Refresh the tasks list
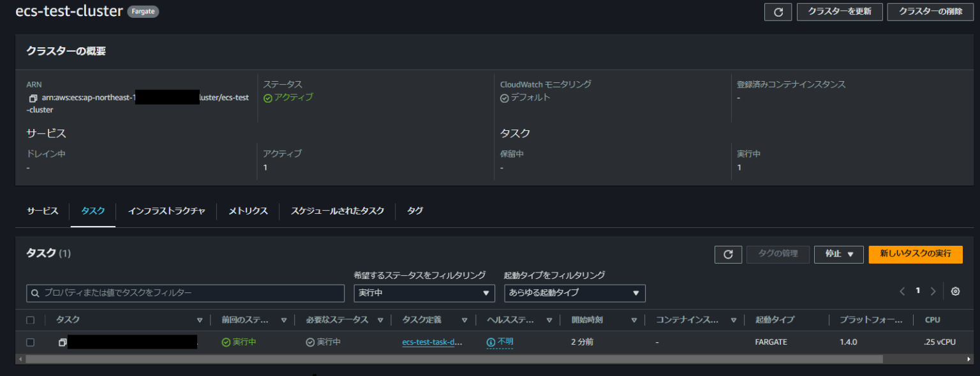Image resolution: width=980 pixels, height=376 pixels. coord(728,254)
